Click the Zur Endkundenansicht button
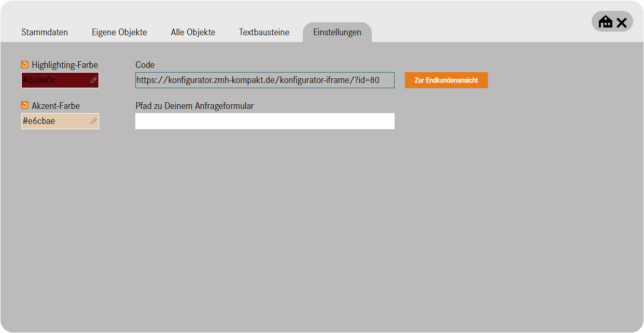The height and width of the screenshot is (333, 644). pyautogui.click(x=446, y=80)
